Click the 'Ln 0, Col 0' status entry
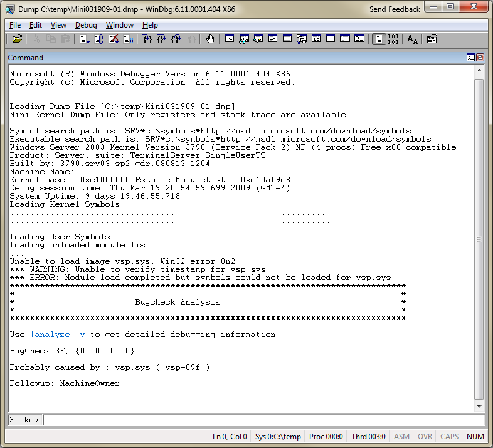 [x=230, y=437]
